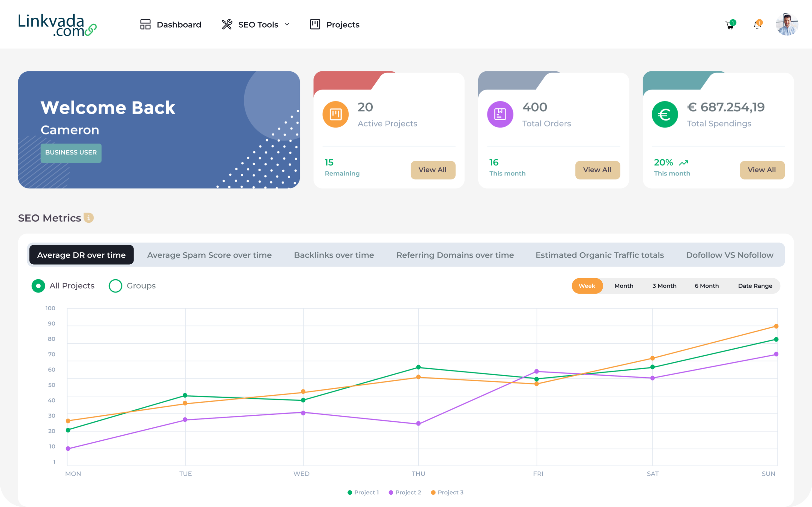Image resolution: width=812 pixels, height=507 pixels.
Task: Click the SEO Metrics info icon
Action: pyautogui.click(x=88, y=218)
